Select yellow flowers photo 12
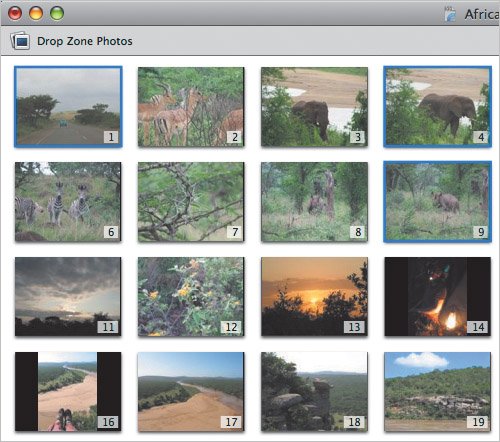This screenshot has width=500, height=442. [191, 296]
